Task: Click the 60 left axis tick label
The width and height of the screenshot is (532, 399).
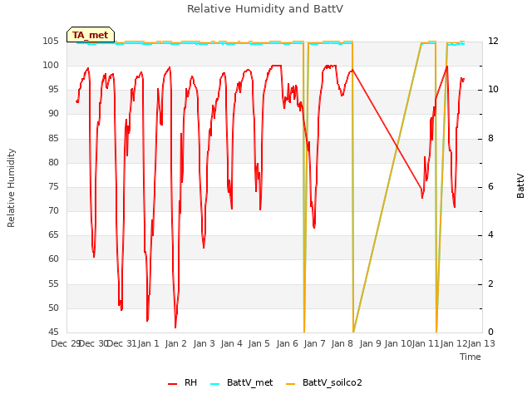Action: click(x=53, y=259)
